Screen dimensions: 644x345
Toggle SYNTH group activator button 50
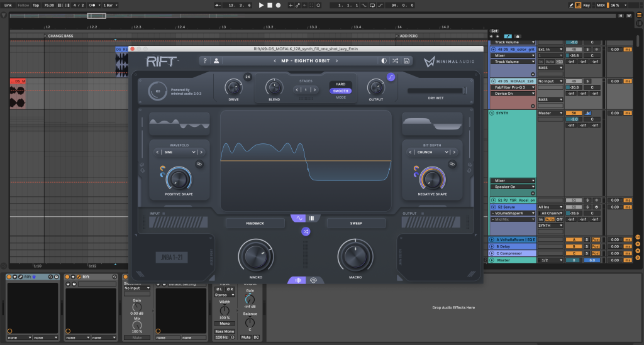point(574,113)
